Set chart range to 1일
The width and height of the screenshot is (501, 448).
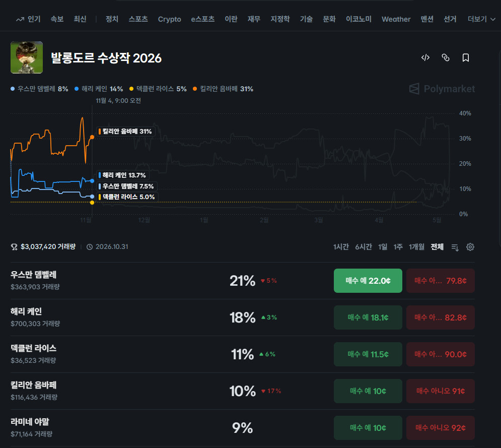tap(383, 247)
